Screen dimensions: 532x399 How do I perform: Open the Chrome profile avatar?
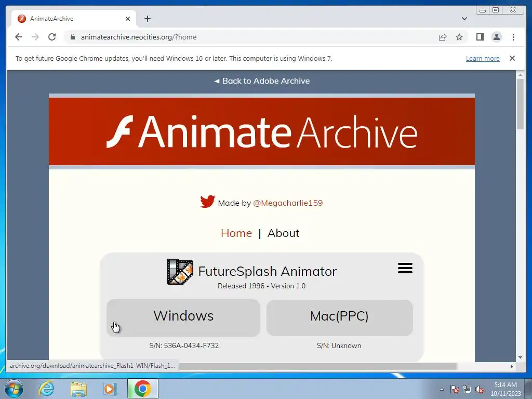(496, 37)
